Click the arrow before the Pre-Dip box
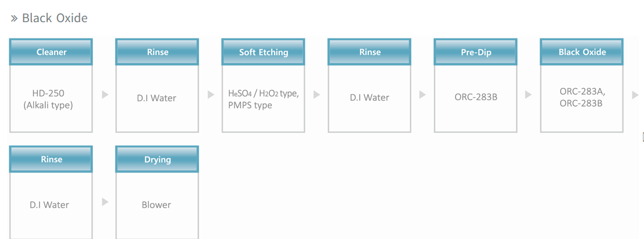644x239 pixels. click(422, 94)
